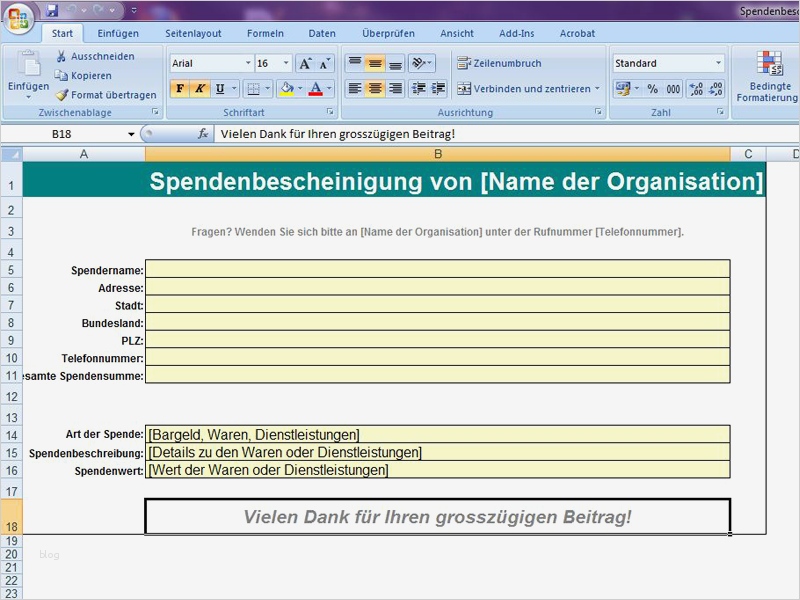The height and width of the screenshot is (600, 800).
Task: Open the font name dropdown
Action: tap(247, 63)
